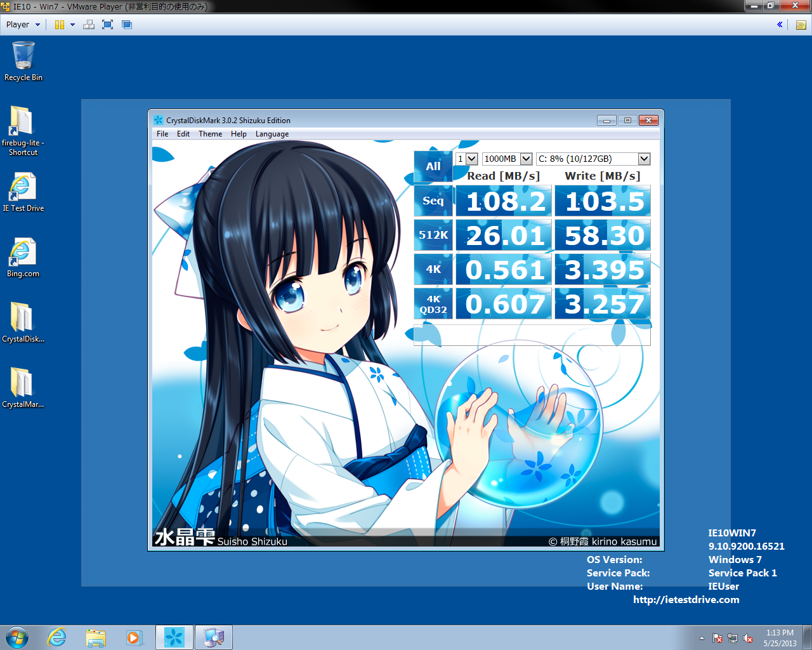This screenshot has width=812, height=650.
Task: Open the Language menu
Action: (x=272, y=134)
